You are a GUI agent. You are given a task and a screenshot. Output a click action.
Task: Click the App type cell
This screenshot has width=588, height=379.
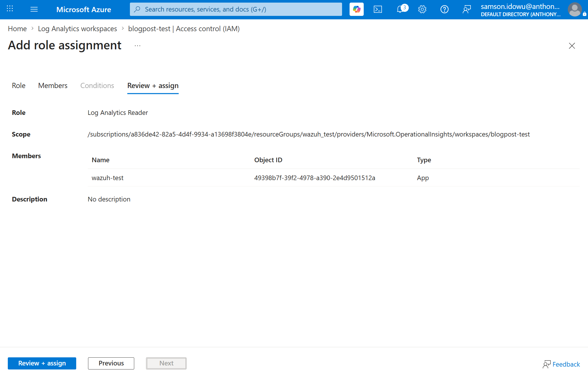(423, 178)
